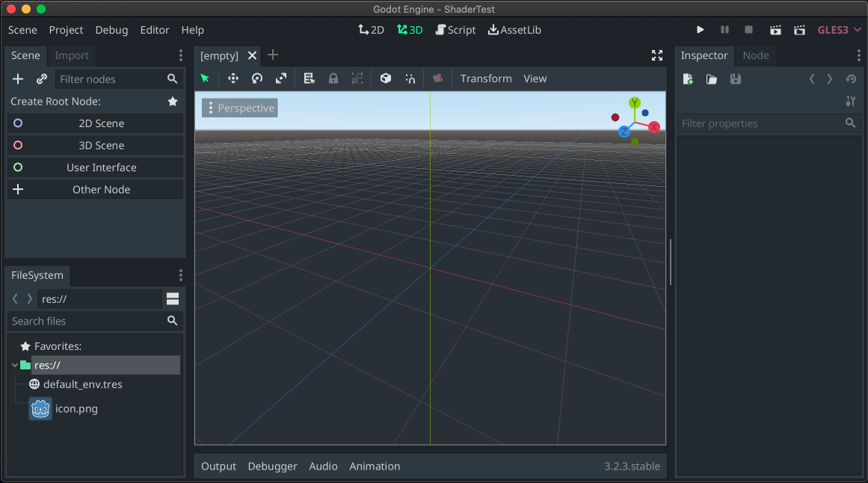Activate the Rotate mode tool
This screenshot has width=868, height=483.
(257, 79)
